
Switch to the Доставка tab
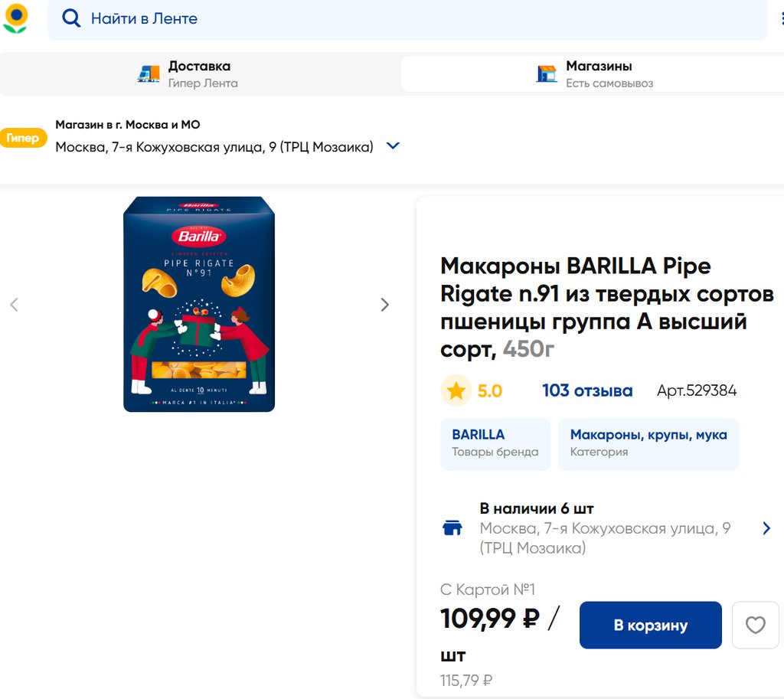201,73
